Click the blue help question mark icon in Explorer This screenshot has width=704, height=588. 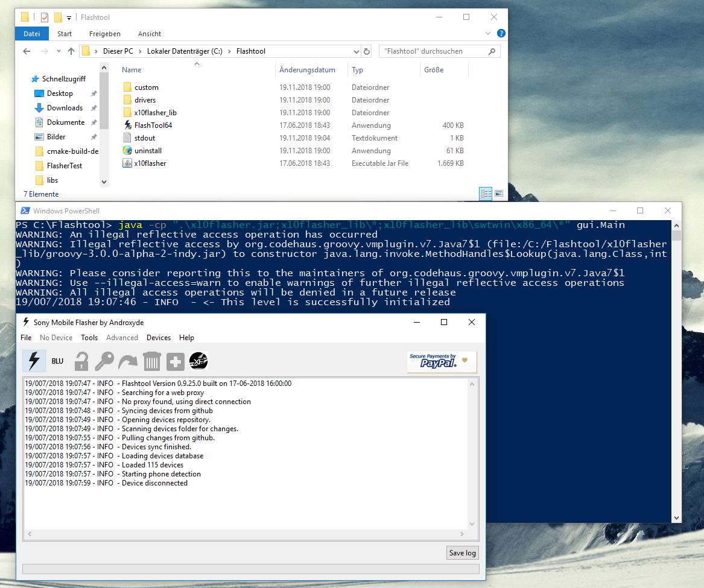tap(501, 33)
